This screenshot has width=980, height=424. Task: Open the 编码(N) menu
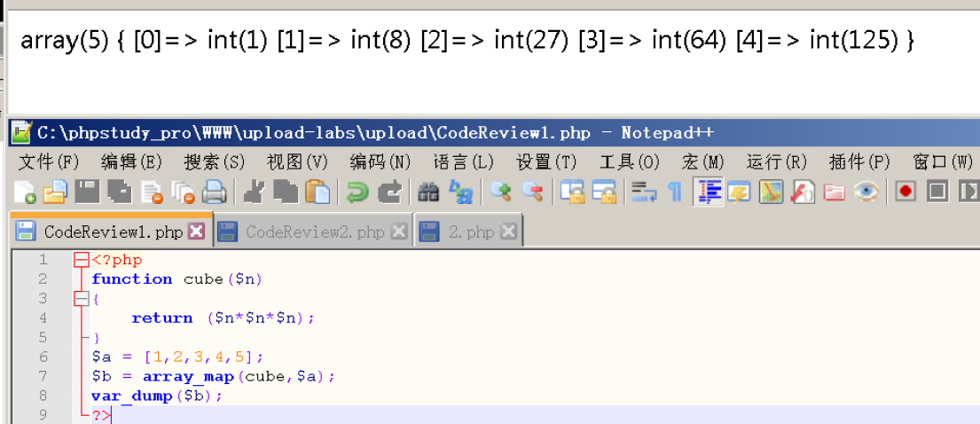pos(380,162)
